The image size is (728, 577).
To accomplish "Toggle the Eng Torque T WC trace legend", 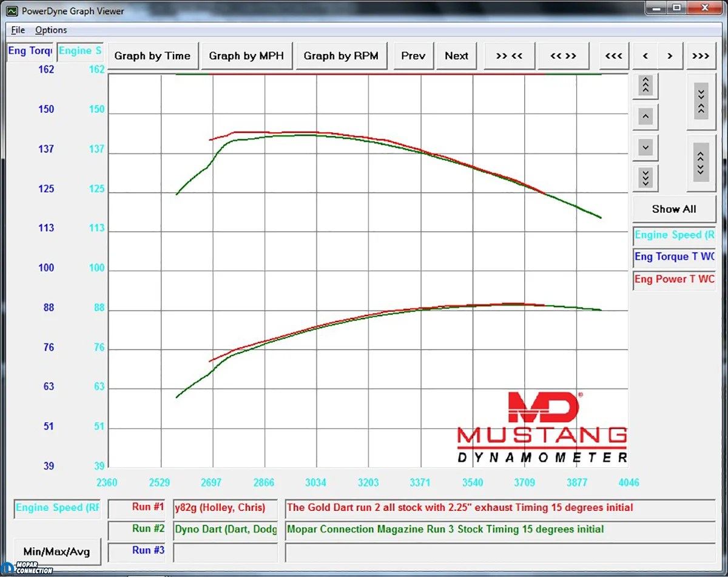I will click(673, 257).
